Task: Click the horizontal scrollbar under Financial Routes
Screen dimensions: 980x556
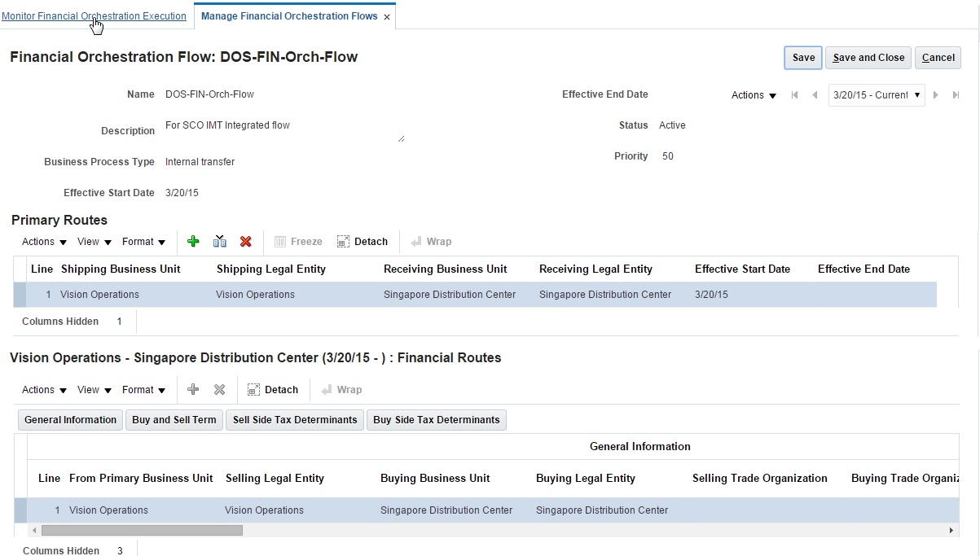Action: coord(143,530)
